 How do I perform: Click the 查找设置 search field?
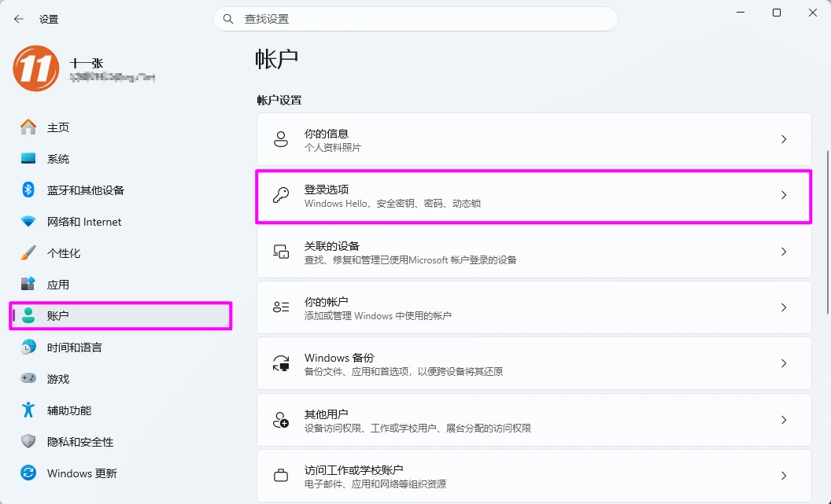coord(415,19)
